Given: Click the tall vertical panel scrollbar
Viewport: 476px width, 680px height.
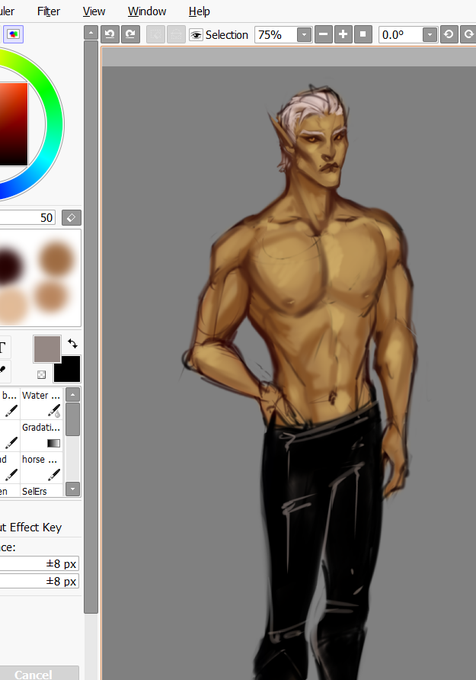Looking at the screenshot, I should coord(91,327).
